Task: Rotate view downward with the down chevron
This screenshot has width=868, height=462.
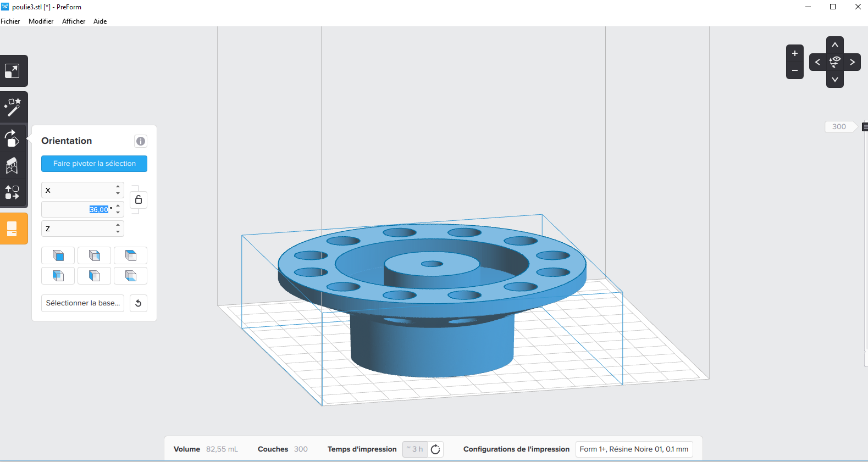Action: (x=835, y=80)
